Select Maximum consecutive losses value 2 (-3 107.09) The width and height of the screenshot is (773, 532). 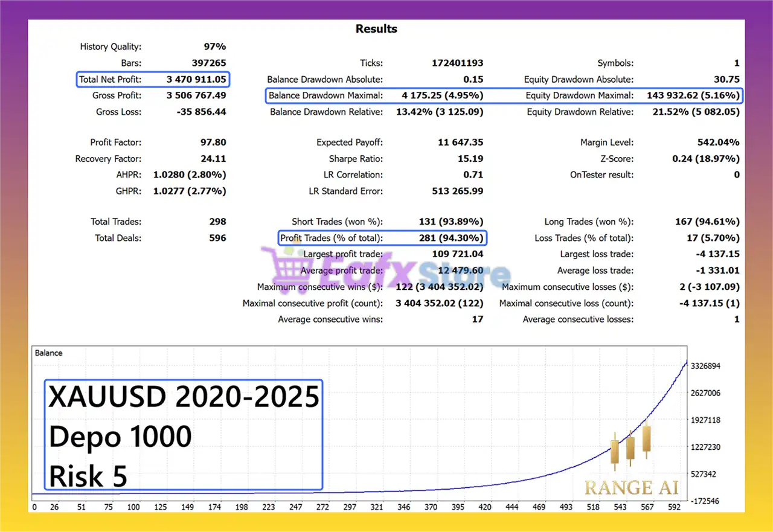pos(709,287)
